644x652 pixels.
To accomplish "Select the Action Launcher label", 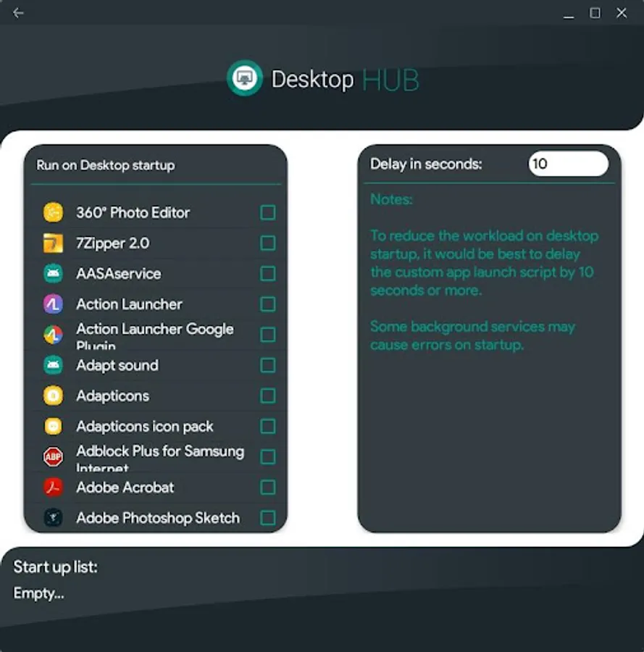I will [x=129, y=304].
